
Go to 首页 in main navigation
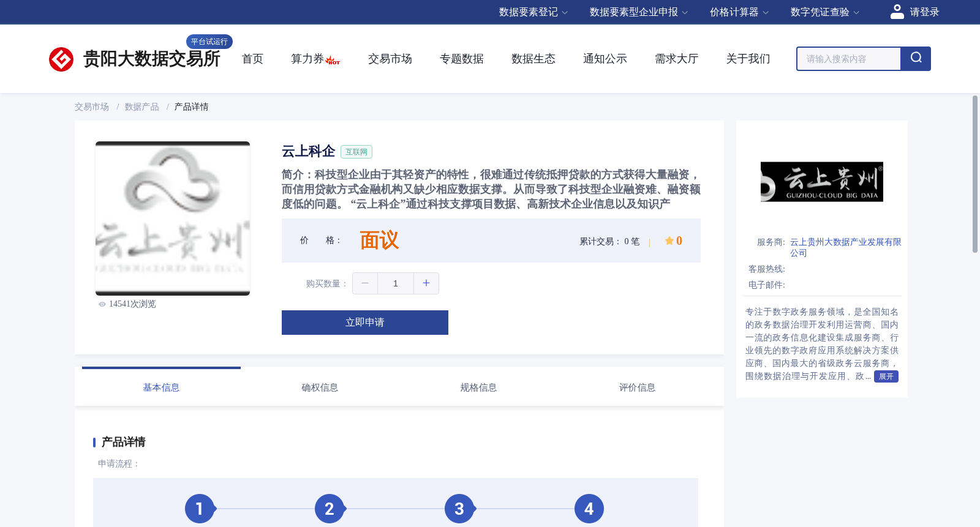(252, 59)
